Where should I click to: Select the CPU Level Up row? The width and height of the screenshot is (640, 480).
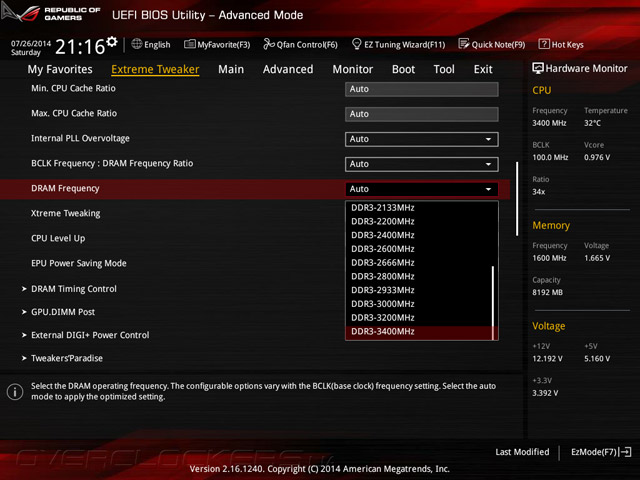(x=58, y=238)
